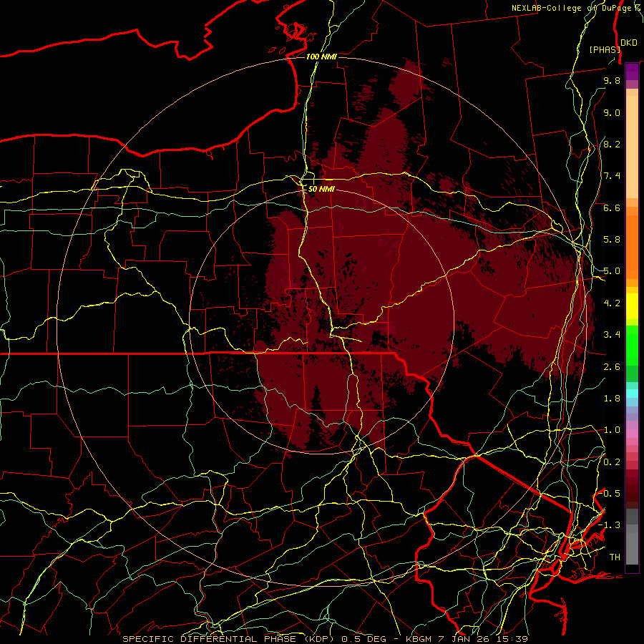This screenshot has width=644, height=644.
Task: Click the 5.0 scale value
Action: pos(612,271)
